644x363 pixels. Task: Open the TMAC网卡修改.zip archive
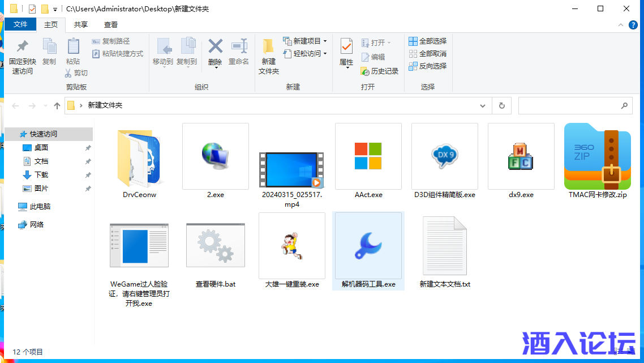coord(597,157)
